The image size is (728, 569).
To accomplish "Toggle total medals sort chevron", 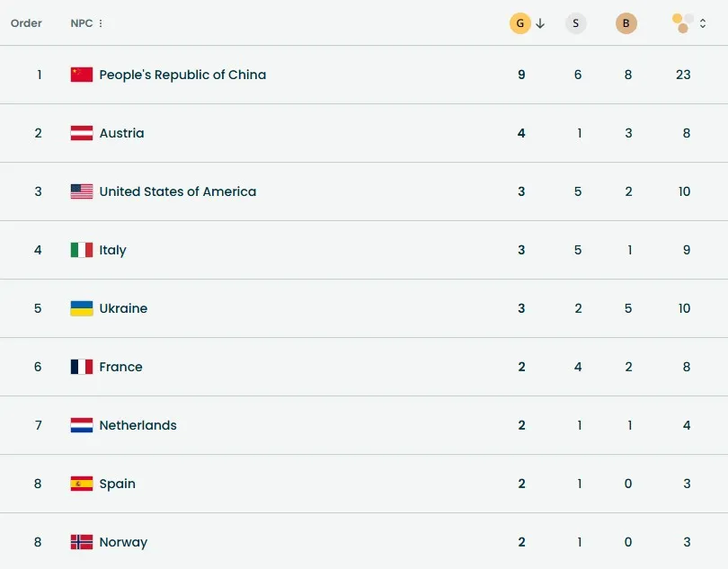I will 703,24.
